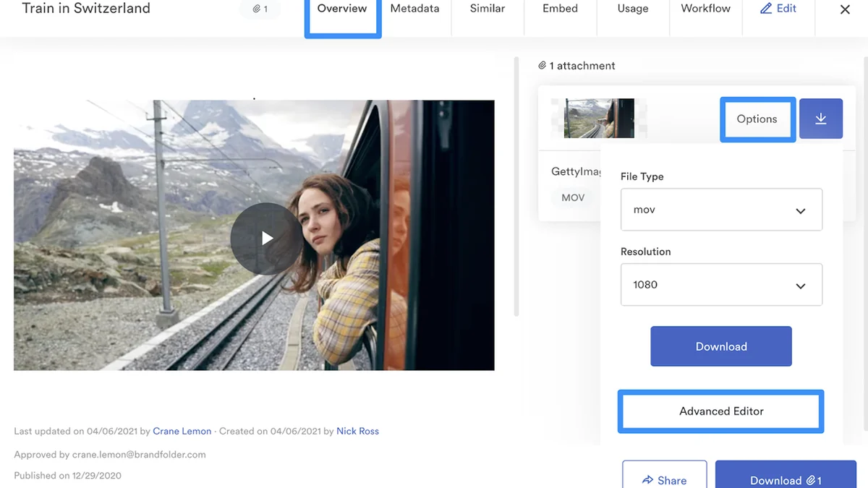Click the pencil Edit icon
The image size is (868, 488).
766,9
